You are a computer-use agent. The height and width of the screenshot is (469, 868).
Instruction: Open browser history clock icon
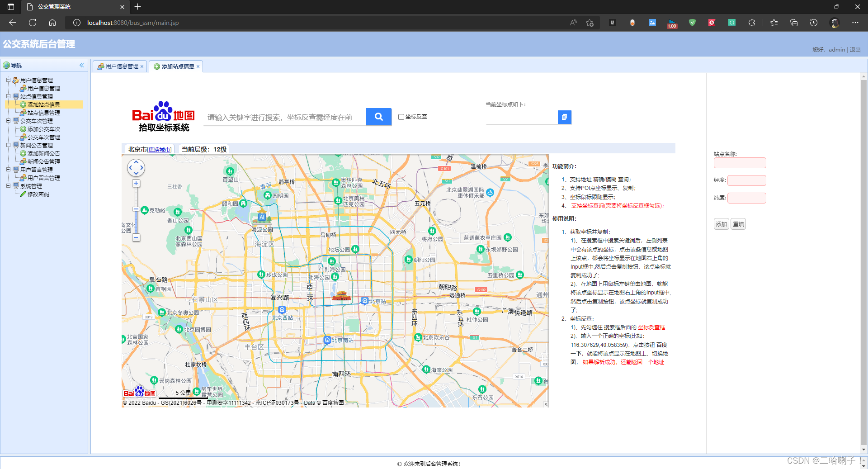(814, 23)
